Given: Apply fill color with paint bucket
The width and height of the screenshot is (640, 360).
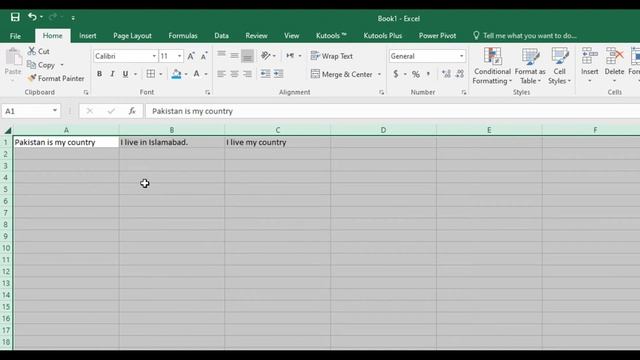Looking at the screenshot, I should point(176,74).
